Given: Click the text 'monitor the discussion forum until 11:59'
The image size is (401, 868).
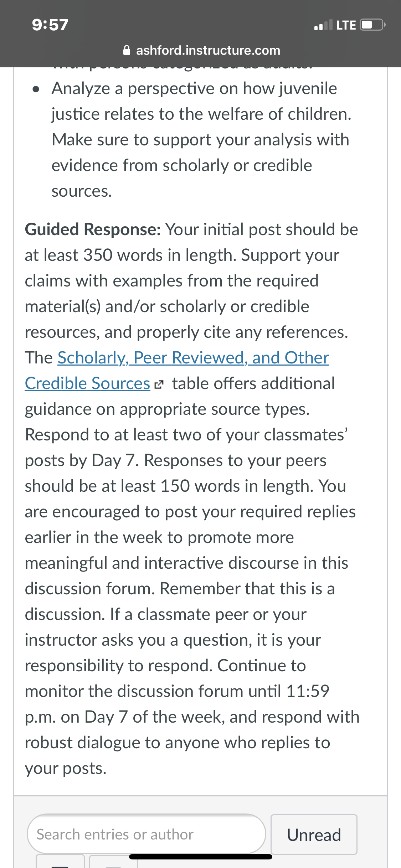Looking at the screenshot, I should pyautogui.click(x=177, y=691).
